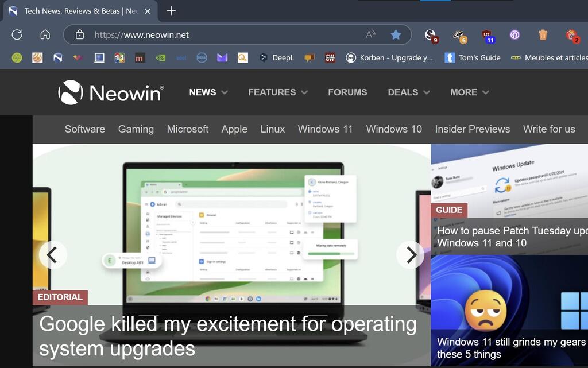The image size is (588, 368).
Task: Expand the DEALS dropdown arrow
Action: coord(427,92)
